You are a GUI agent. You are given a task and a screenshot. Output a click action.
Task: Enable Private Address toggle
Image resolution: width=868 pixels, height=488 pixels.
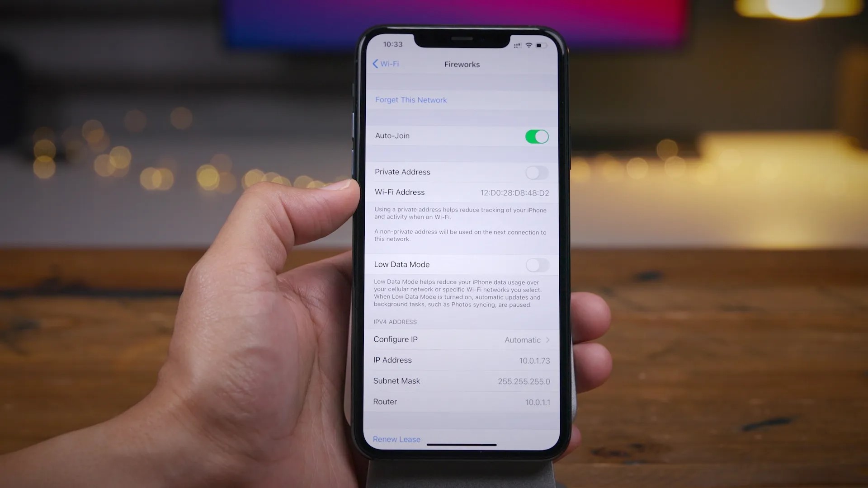tap(536, 172)
